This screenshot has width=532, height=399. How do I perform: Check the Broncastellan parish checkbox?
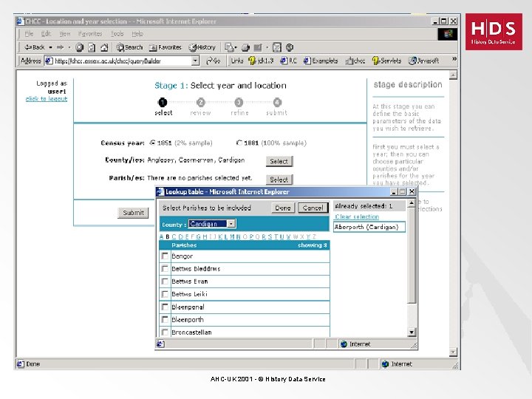[x=165, y=332]
